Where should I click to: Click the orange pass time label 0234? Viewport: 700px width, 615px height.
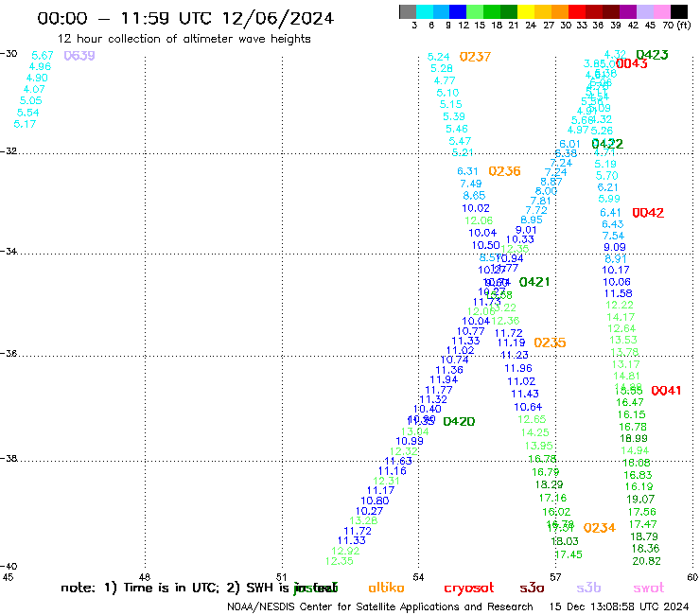click(600, 528)
